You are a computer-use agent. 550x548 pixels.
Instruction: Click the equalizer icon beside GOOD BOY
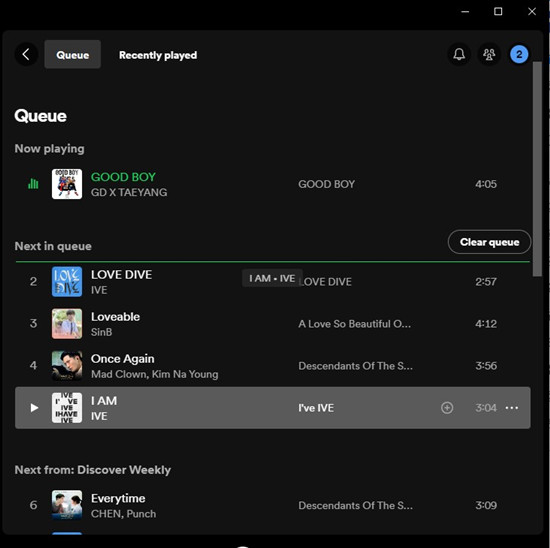tap(33, 183)
